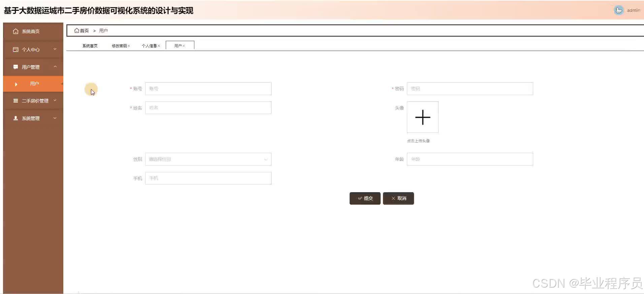
Task: Focus the 手机 input field
Action: click(208, 178)
